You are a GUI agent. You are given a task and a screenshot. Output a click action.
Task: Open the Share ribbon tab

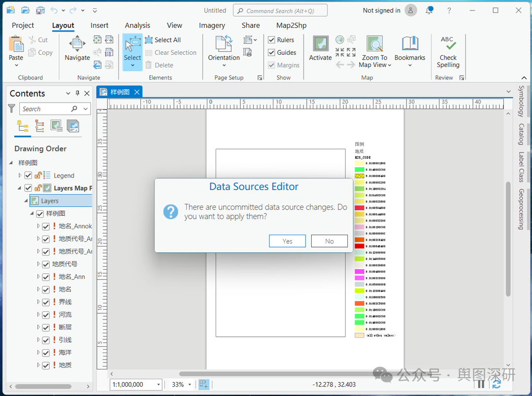click(x=251, y=25)
